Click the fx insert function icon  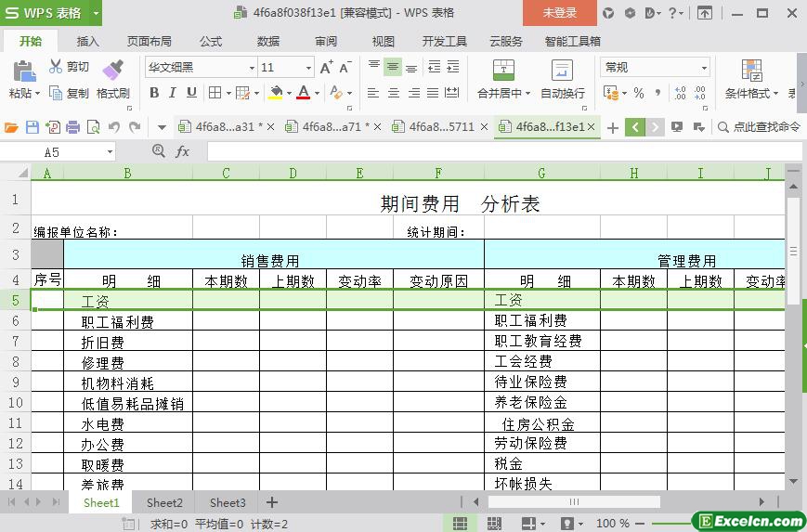coord(183,151)
